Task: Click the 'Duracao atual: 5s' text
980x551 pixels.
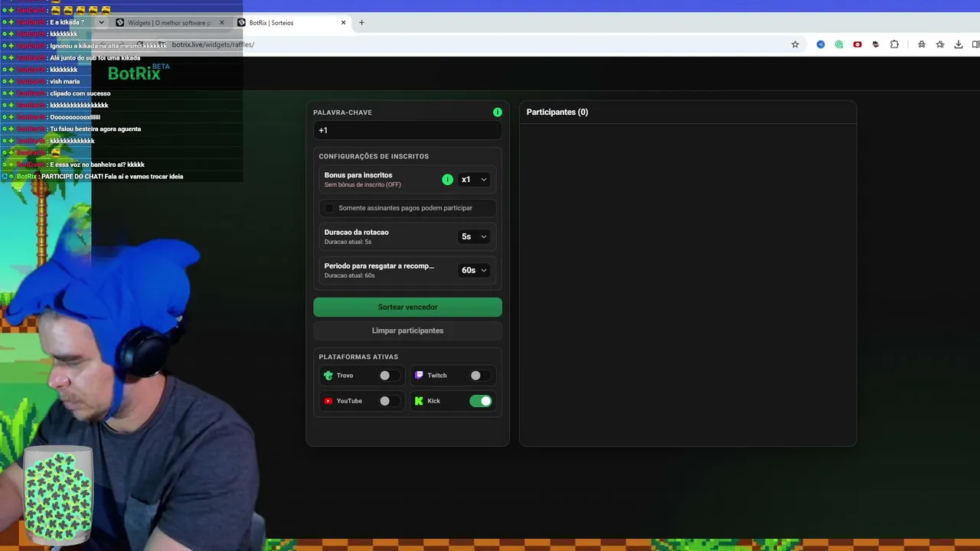Action: [x=348, y=242]
